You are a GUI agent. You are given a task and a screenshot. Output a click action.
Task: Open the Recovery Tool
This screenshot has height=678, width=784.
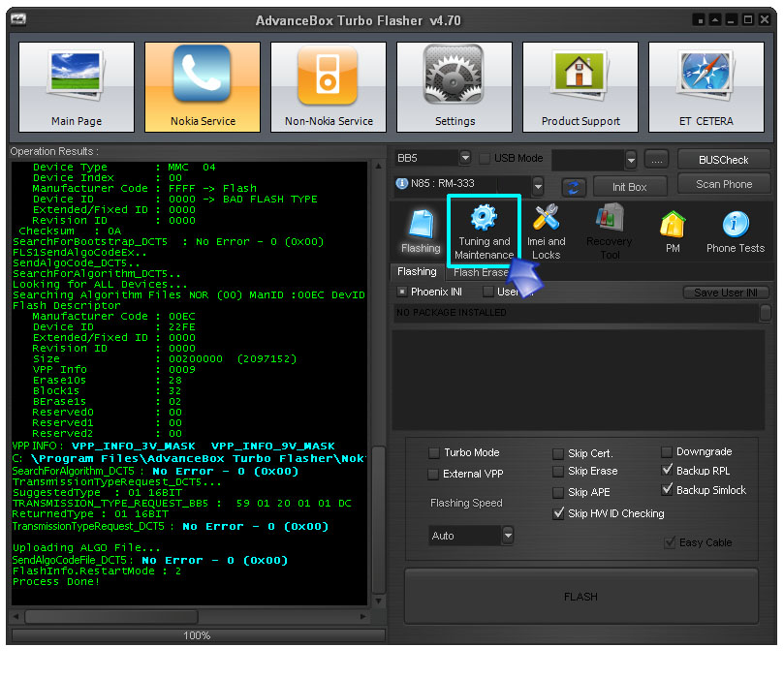[x=610, y=231]
